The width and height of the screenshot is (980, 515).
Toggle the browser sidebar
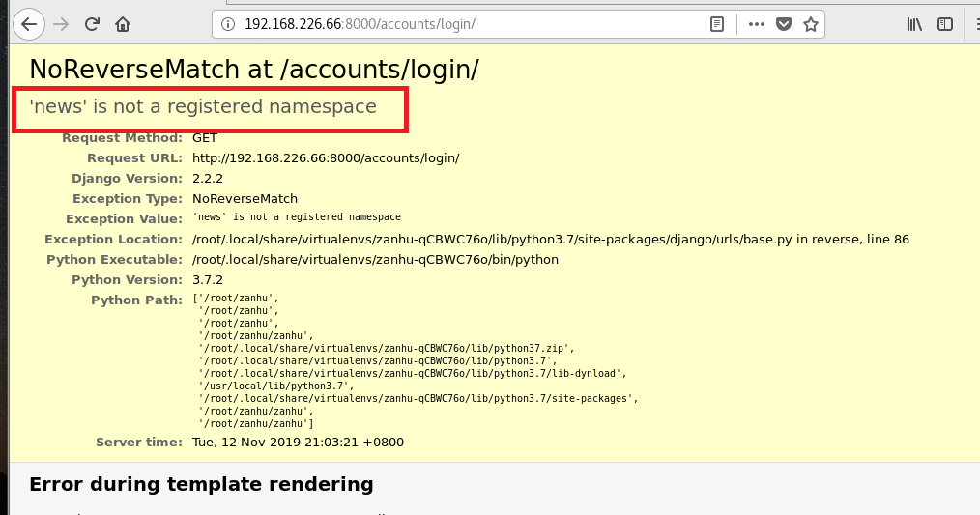coord(945,24)
